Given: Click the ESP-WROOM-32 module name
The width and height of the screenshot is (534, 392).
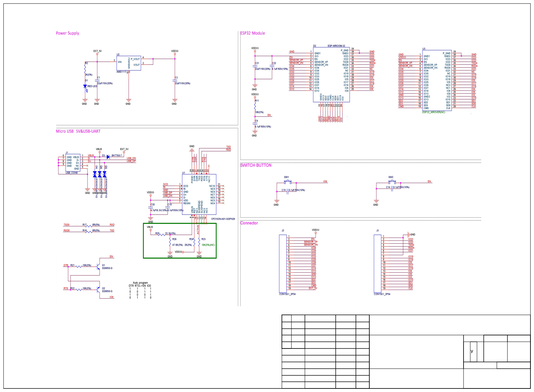Looking at the screenshot, I should tap(336, 46).
